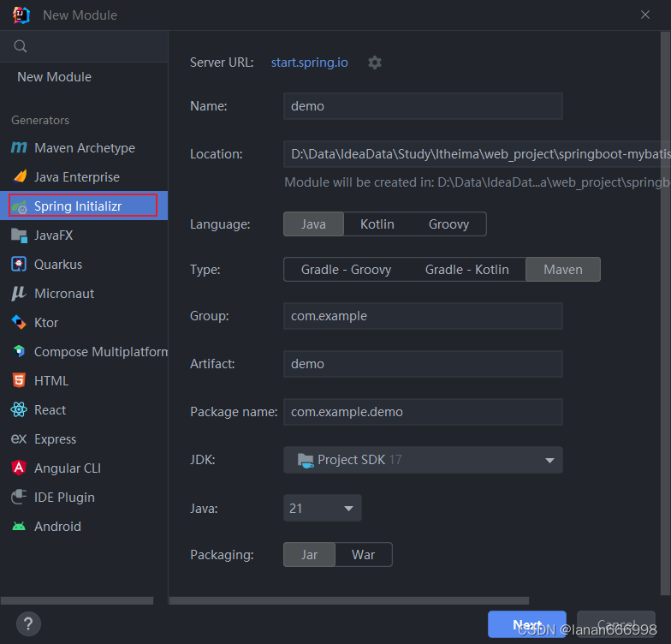Click the IDE Plugin plug icon
Screen dimensions: 671x644
pos(19,497)
